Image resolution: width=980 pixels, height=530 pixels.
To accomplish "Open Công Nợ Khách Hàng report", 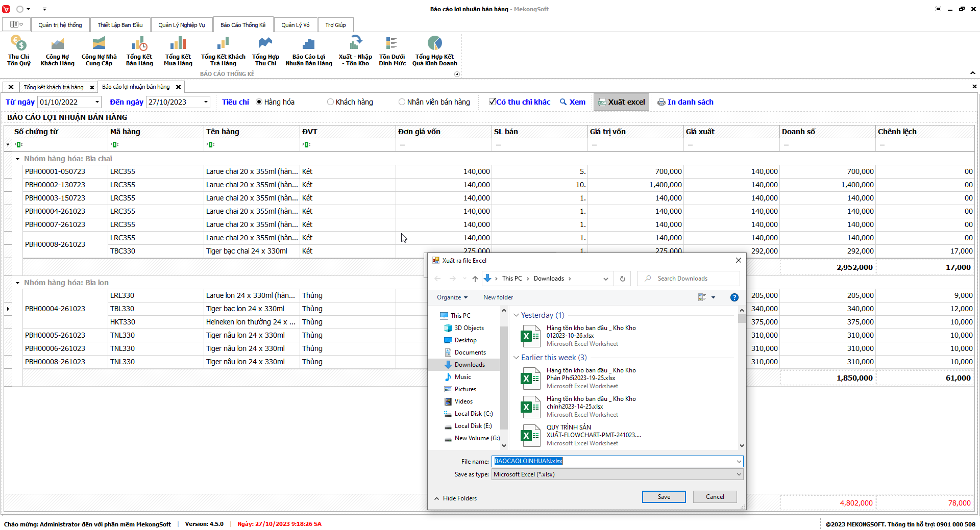I will pos(58,44).
